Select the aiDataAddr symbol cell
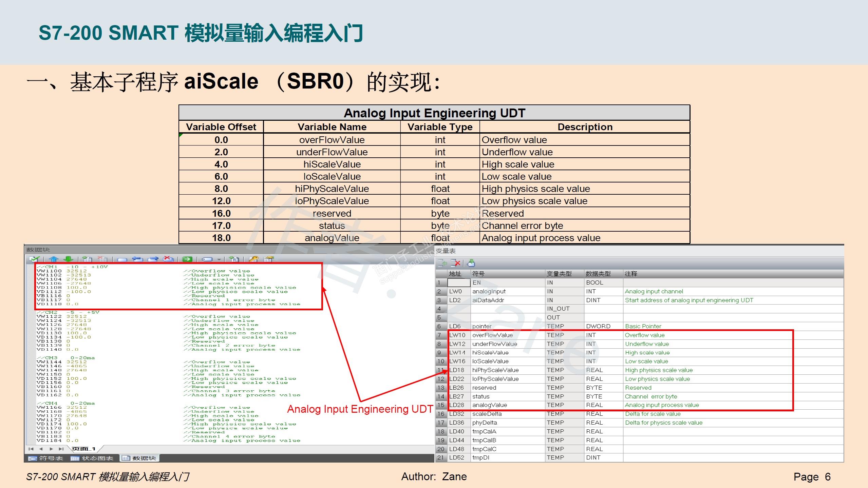The height and width of the screenshot is (488, 868). [x=488, y=300]
